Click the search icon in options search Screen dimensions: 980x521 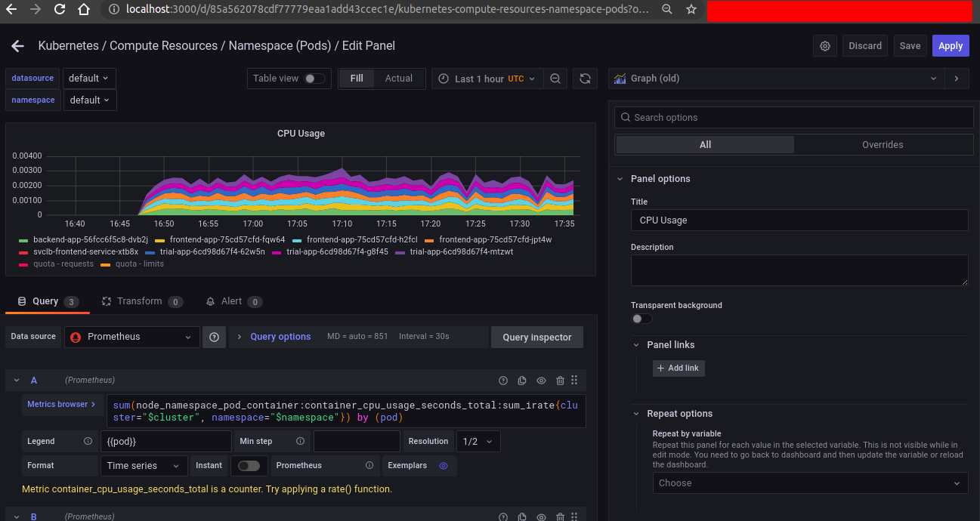626,117
